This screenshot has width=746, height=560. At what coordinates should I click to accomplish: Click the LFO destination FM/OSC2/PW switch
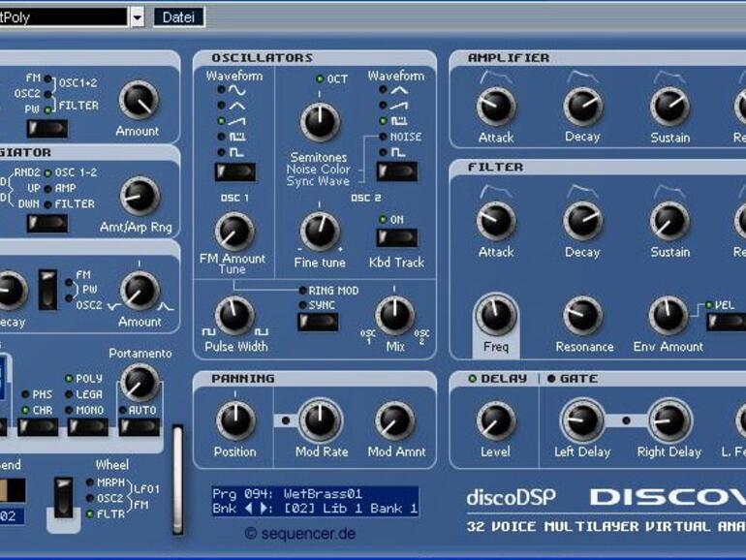(x=47, y=129)
